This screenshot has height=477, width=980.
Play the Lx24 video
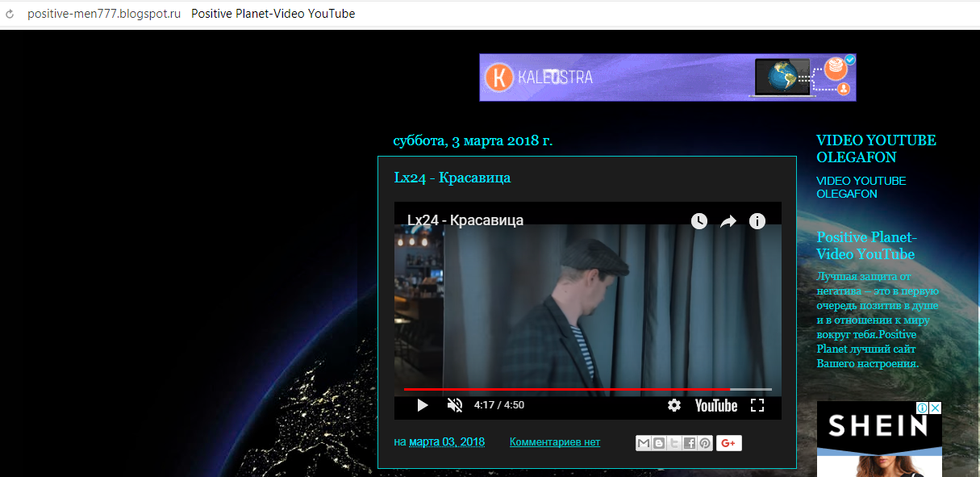coord(423,405)
